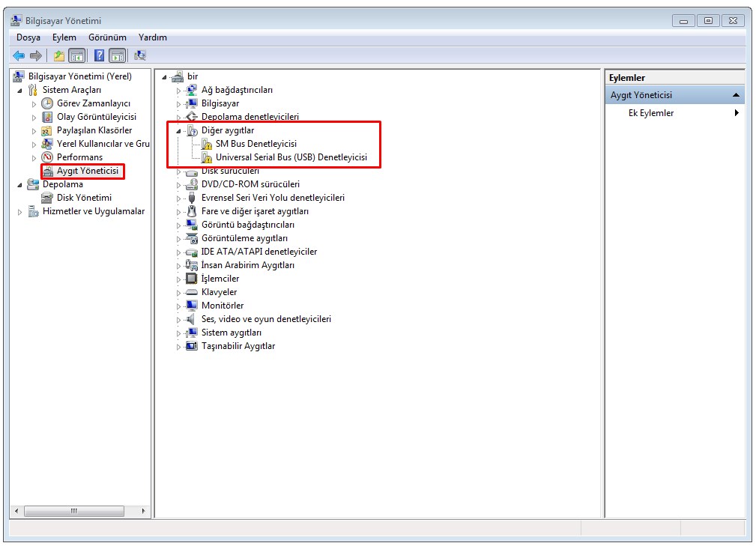Open the Eylem menu

click(64, 37)
